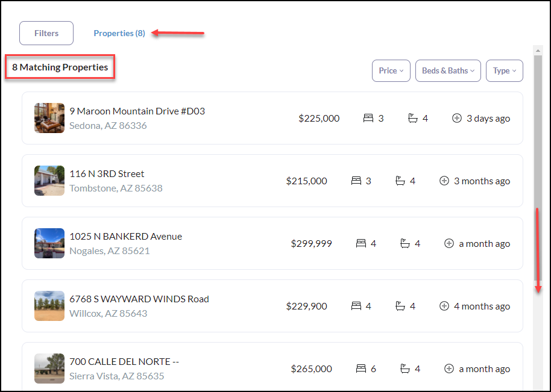Click the bed icon for 6768 S WAYWARD WINDS Road
This screenshot has width=551, height=392.
click(x=356, y=306)
